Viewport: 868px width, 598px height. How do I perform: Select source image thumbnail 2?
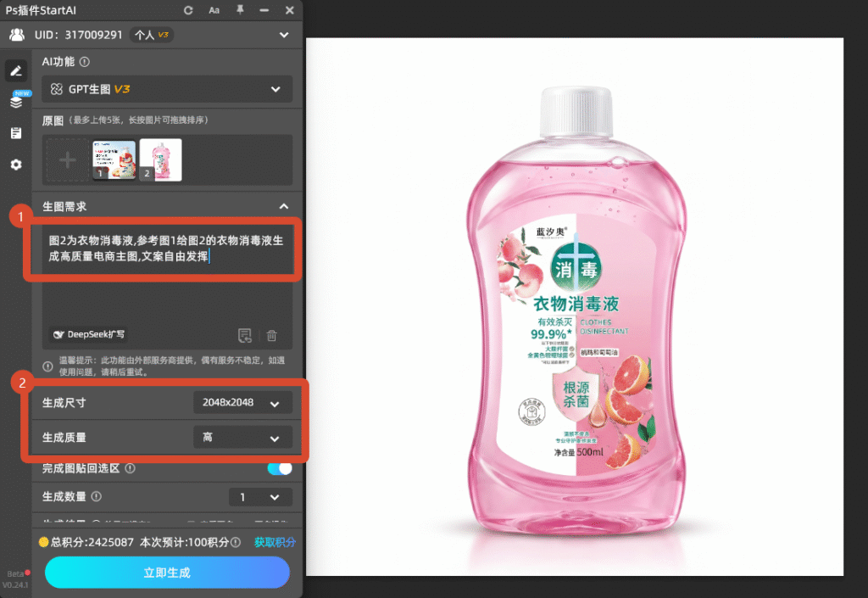160,160
